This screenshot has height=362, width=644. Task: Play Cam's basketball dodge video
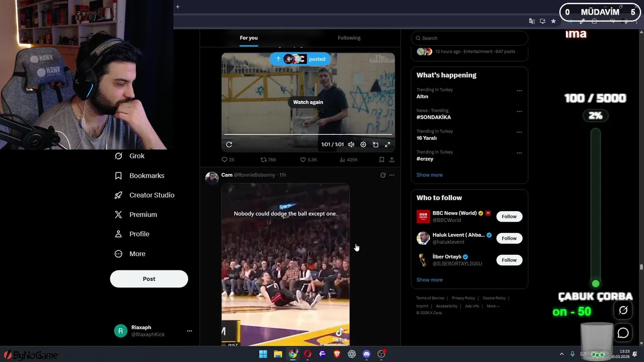click(285, 265)
